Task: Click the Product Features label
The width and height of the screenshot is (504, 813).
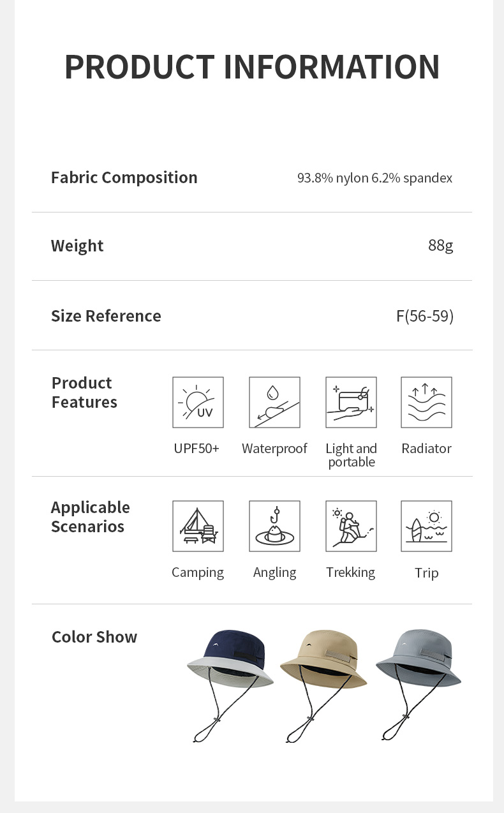Action: pos(84,392)
